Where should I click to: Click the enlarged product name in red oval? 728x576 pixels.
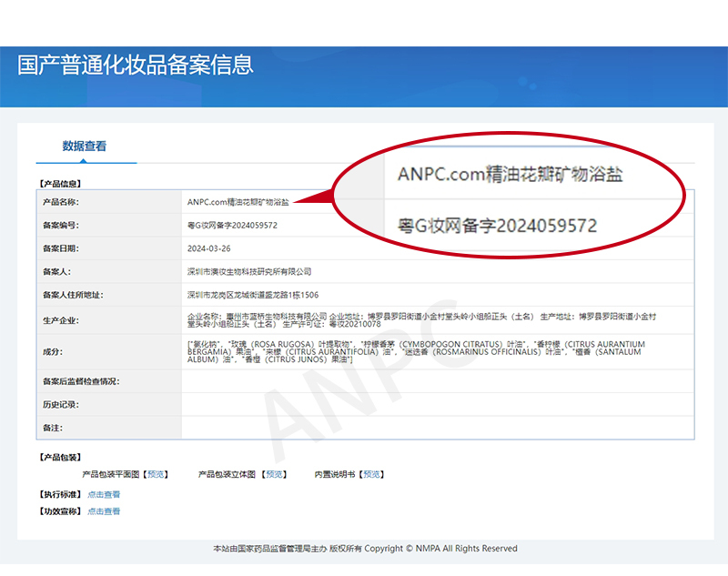(511, 174)
